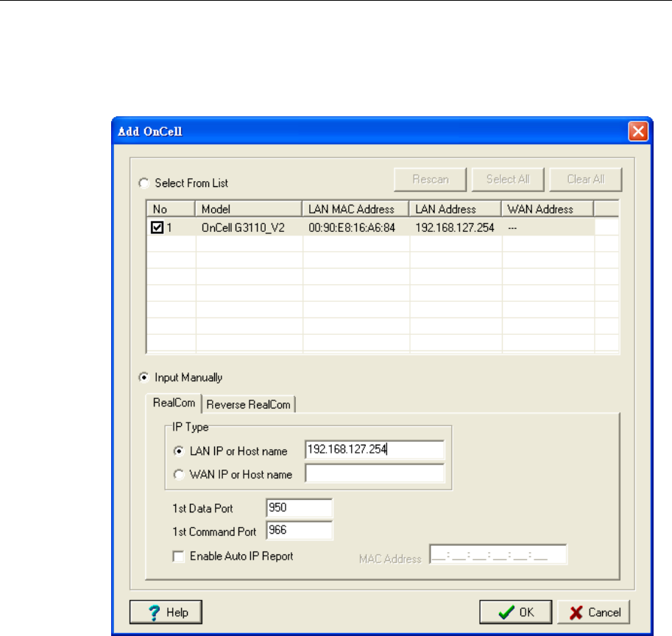
Task: Sort by the LAN MAC Address column header
Action: (356, 209)
